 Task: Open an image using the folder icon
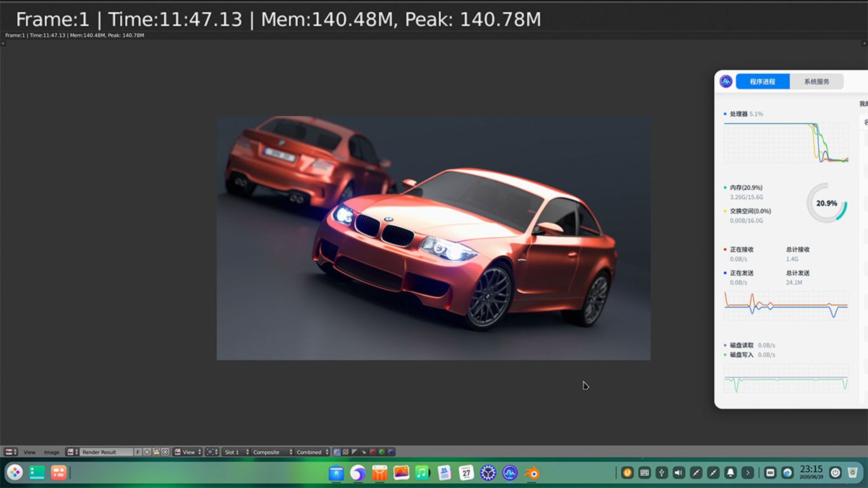point(156,452)
